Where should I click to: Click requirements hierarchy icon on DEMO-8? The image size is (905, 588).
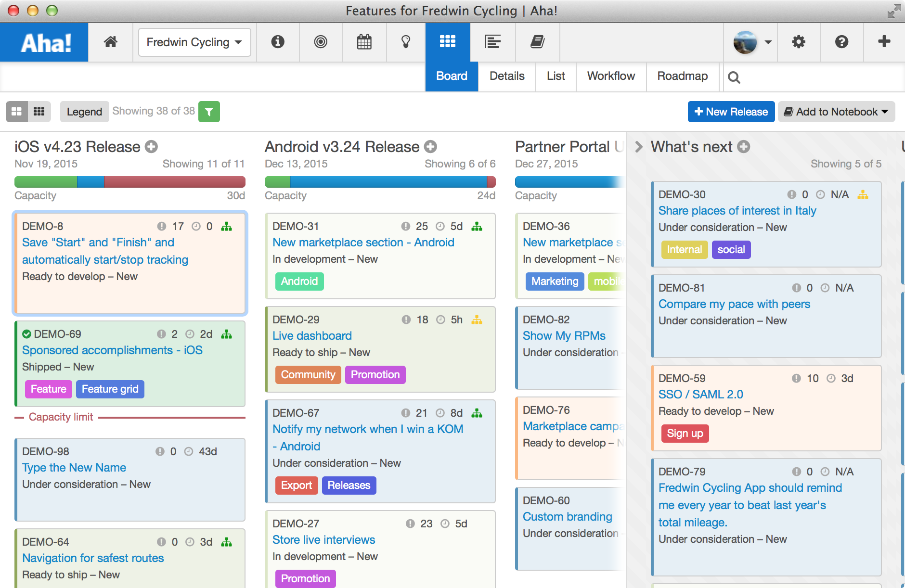pos(226,226)
